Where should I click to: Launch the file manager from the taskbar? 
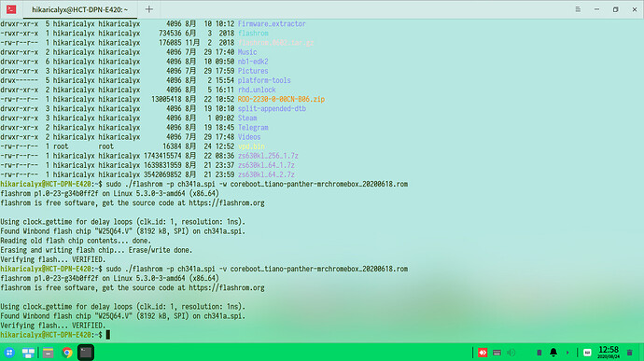[48, 353]
